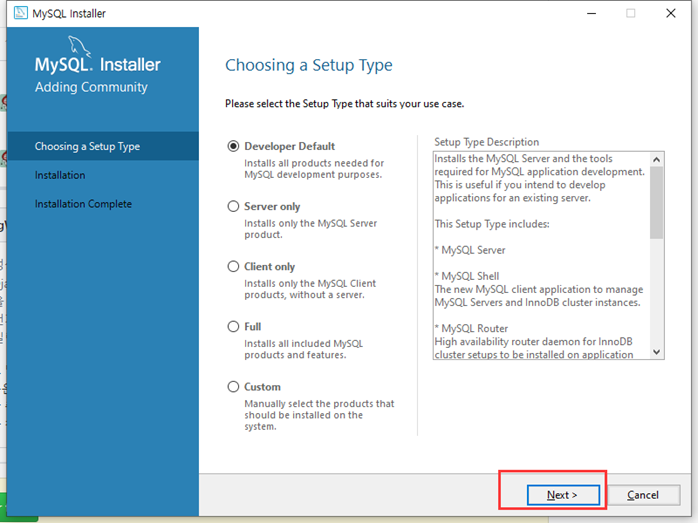The width and height of the screenshot is (698, 523).
Task: Click '* MySQL Server' line in description
Action: click(470, 250)
